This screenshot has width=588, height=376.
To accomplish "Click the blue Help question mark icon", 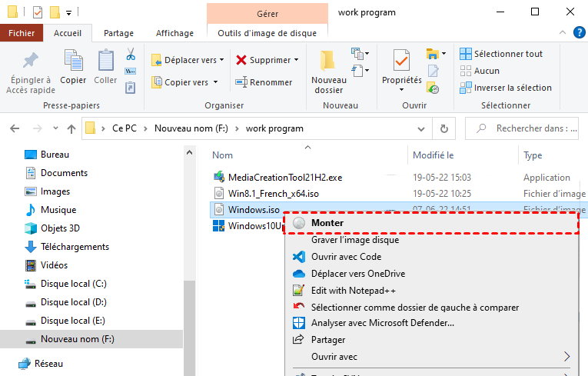I will pyautogui.click(x=579, y=32).
